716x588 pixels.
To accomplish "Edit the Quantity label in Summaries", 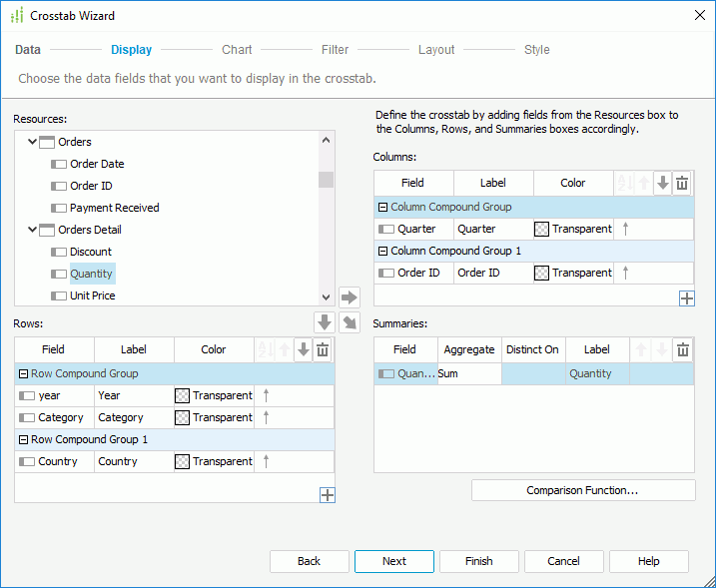I will coord(597,373).
